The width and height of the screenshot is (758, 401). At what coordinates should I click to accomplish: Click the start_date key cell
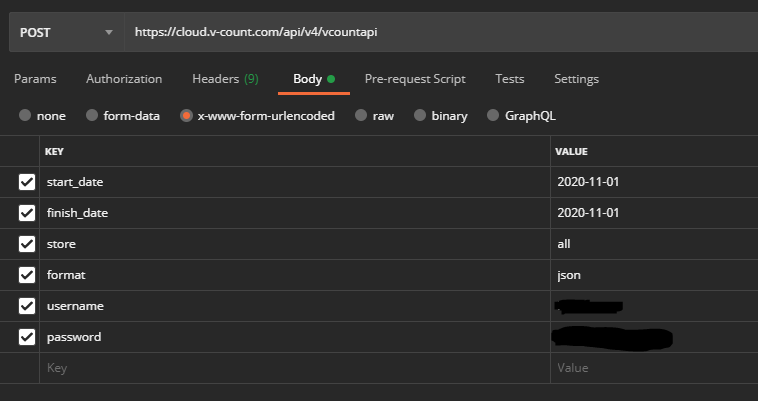pyautogui.click(x=295, y=182)
